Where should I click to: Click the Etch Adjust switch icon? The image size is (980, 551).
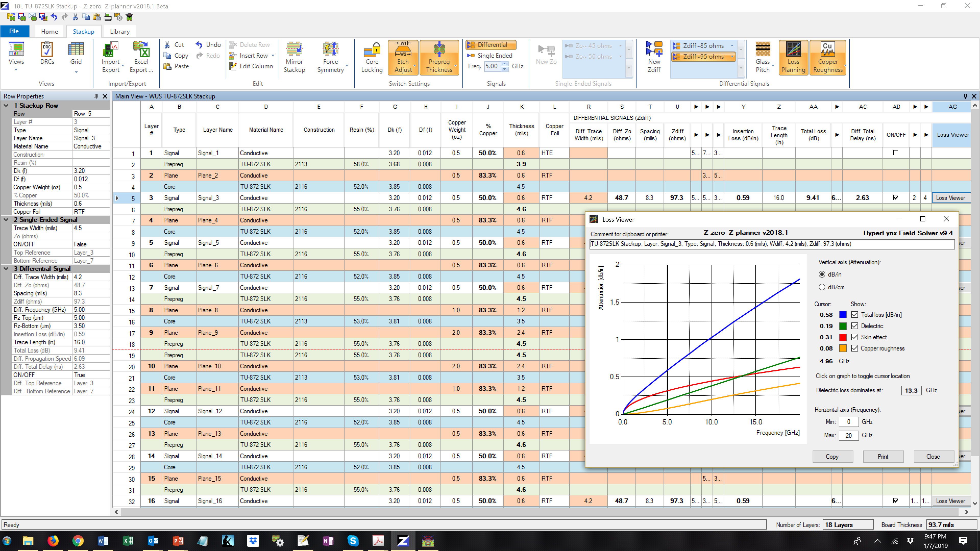pyautogui.click(x=403, y=57)
